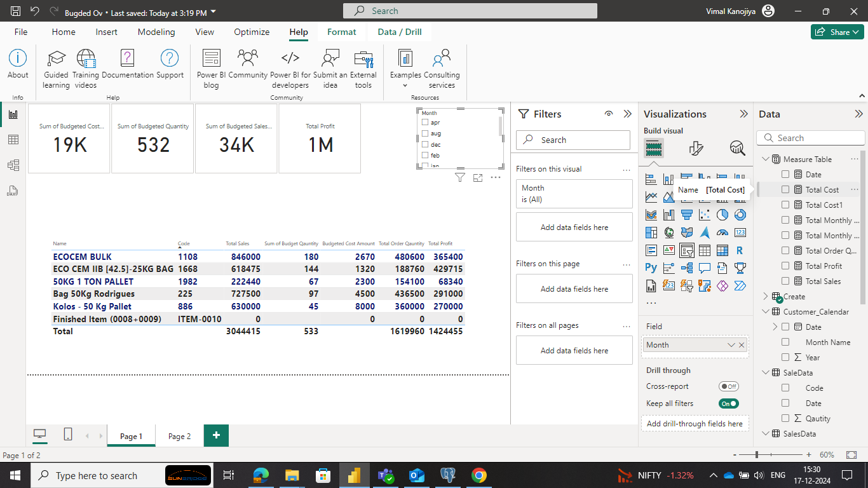Open the Month field dropdown arrow
868x488 pixels.
(731, 345)
